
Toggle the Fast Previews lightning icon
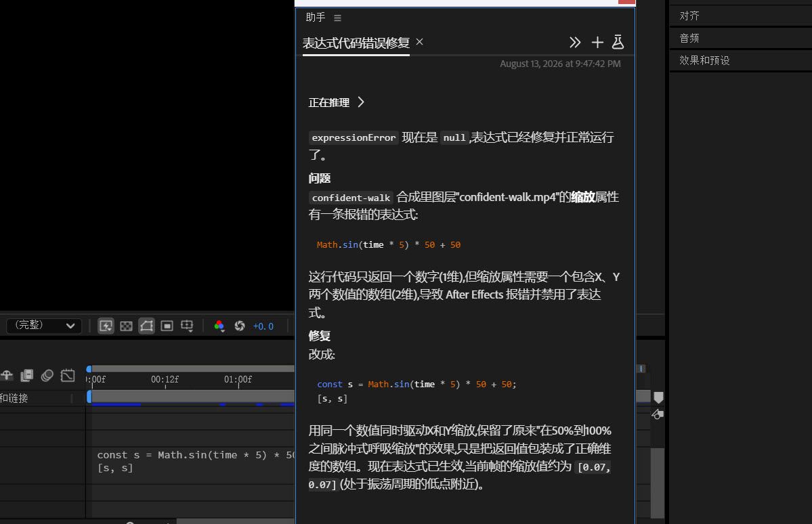[x=106, y=326]
